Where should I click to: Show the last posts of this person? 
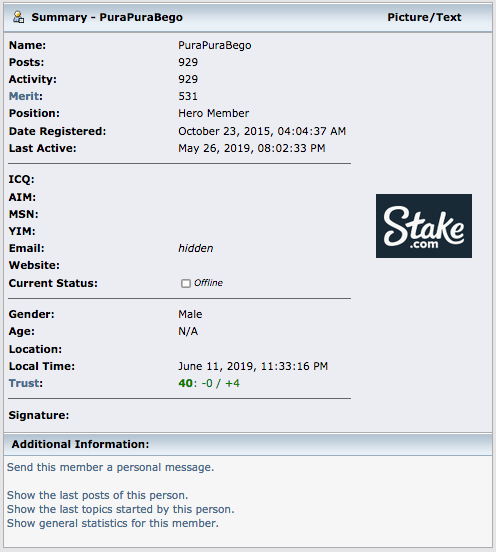coord(98,495)
